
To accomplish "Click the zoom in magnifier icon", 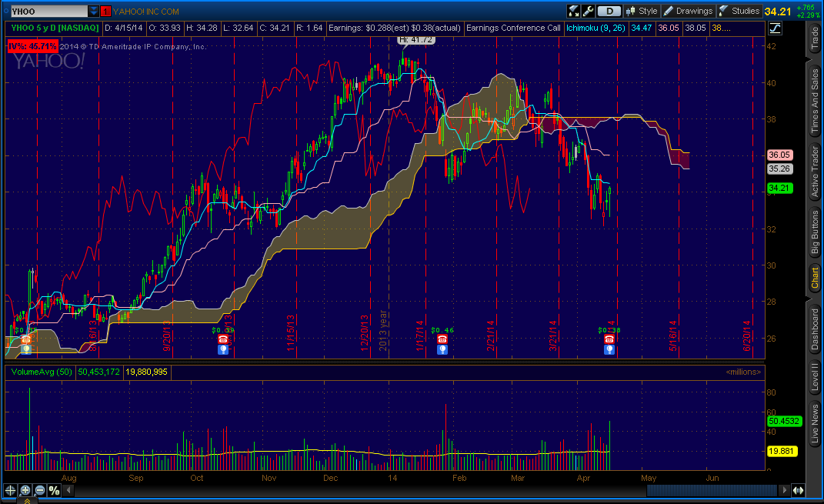I will click(25, 490).
